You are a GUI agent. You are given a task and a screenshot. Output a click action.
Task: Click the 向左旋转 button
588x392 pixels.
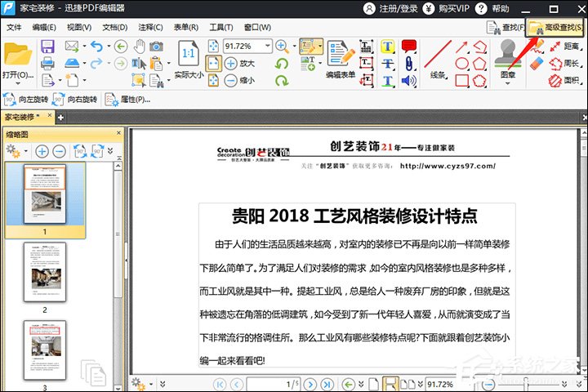click(x=26, y=100)
